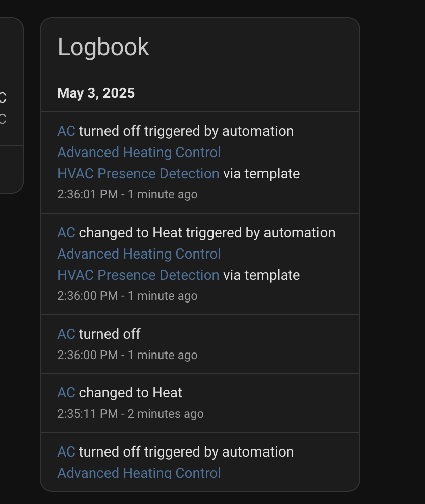
Task: Click the Logbook card title
Action: [103, 47]
